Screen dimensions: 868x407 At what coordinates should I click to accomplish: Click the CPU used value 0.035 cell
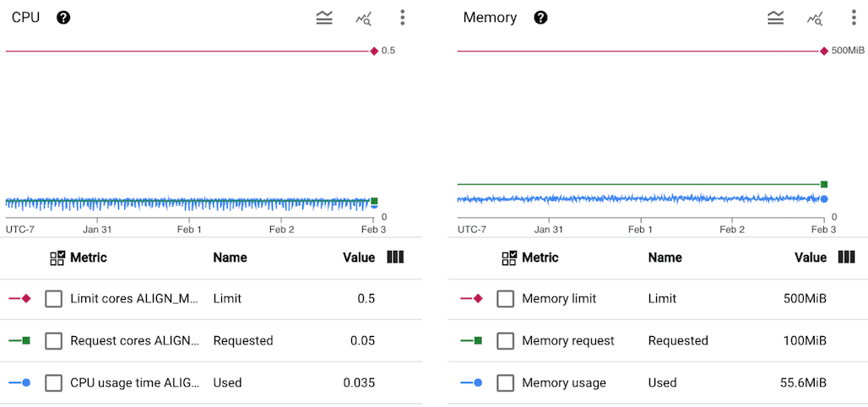tap(359, 383)
